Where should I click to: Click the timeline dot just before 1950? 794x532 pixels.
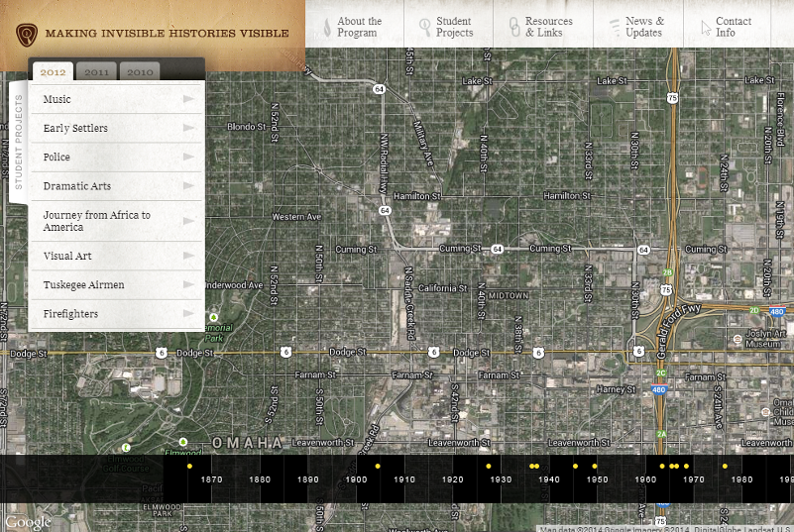(595, 467)
